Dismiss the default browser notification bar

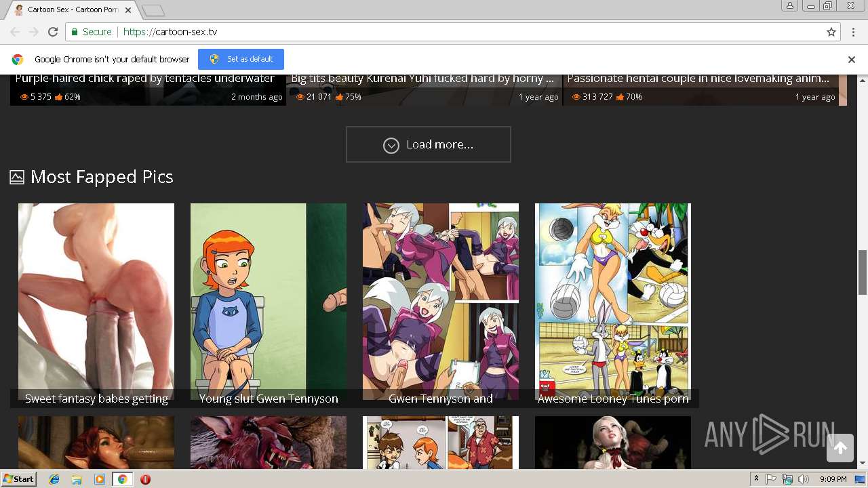[852, 60]
